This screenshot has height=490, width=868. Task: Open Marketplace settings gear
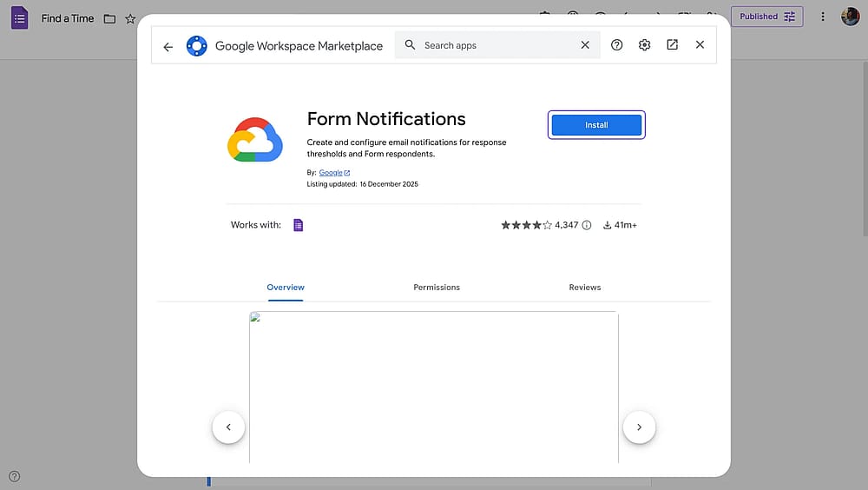click(x=644, y=45)
